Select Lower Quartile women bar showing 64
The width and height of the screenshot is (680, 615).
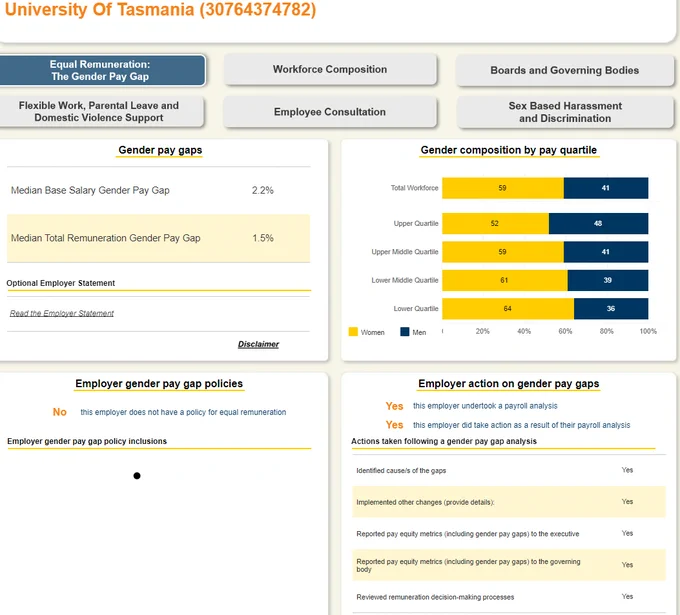pos(508,309)
